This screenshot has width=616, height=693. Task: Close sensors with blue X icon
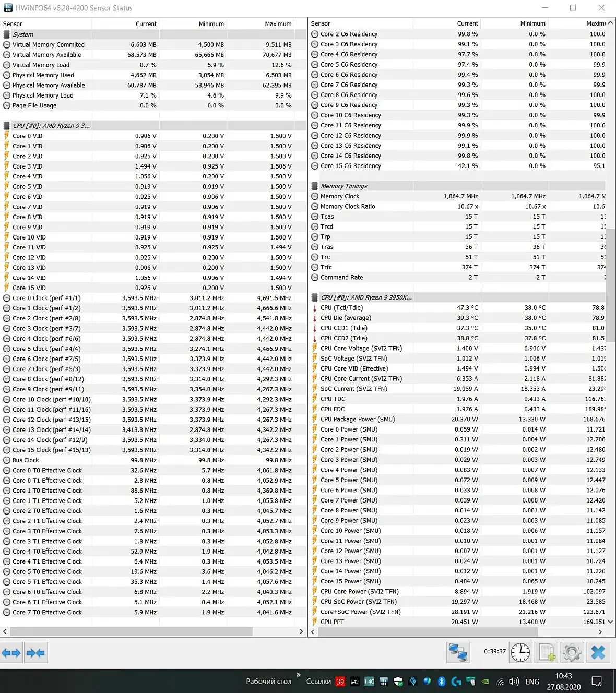click(x=598, y=652)
